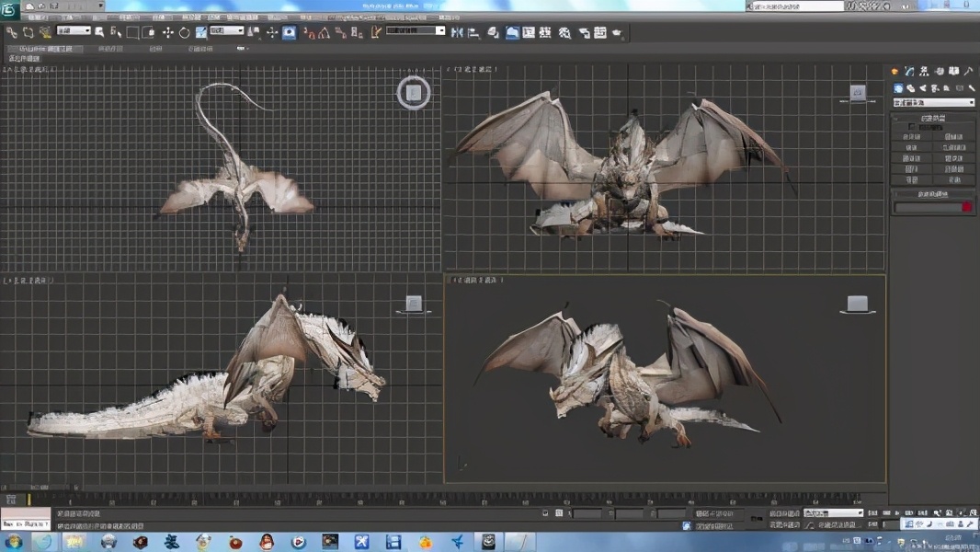Click the Set Key button
The height and width of the screenshot is (552, 980).
pos(784,525)
